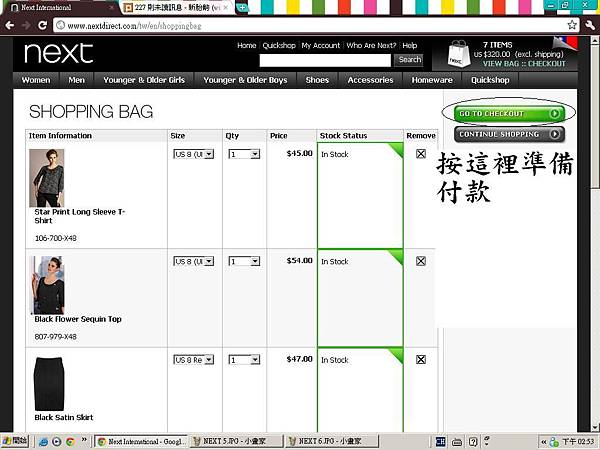Bookmark the page with the star icon
This screenshot has height=450, width=600.
click(572, 25)
